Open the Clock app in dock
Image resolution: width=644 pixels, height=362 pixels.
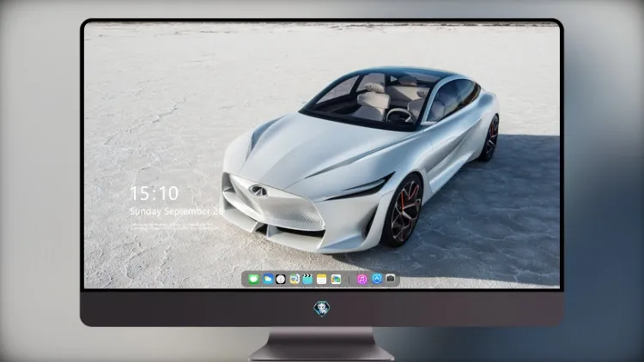(281, 279)
